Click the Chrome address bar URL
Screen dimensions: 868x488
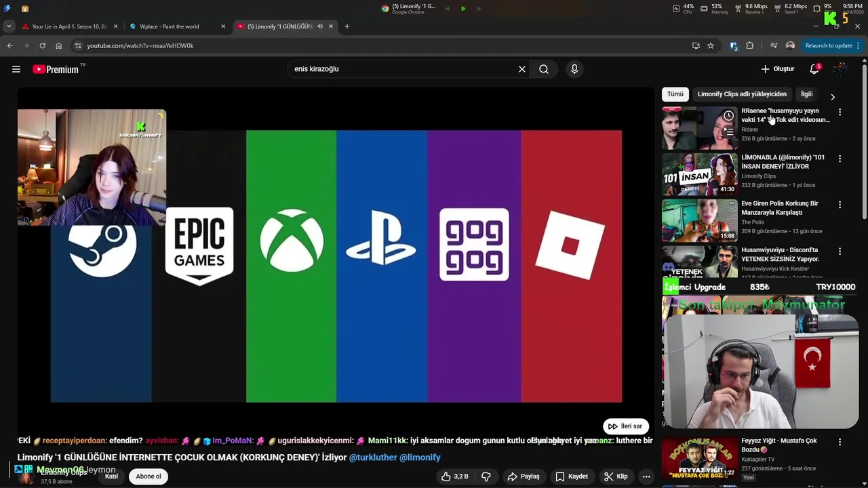pos(140,45)
